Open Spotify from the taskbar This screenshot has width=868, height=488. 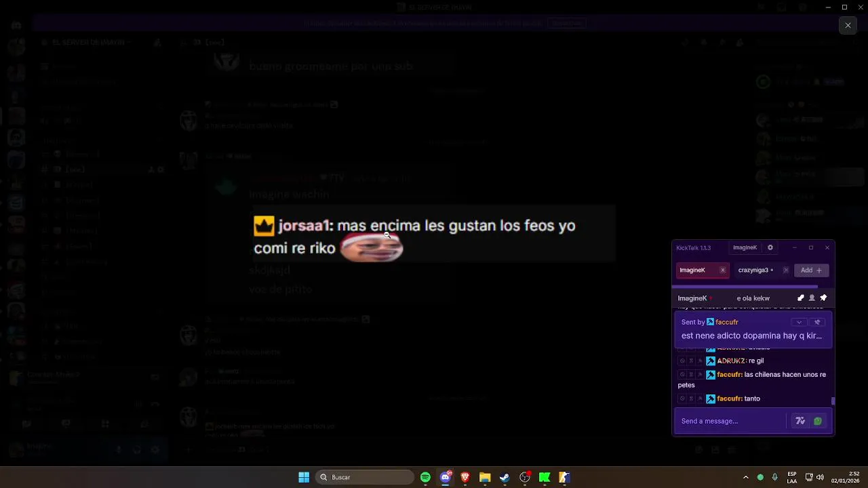(x=425, y=477)
